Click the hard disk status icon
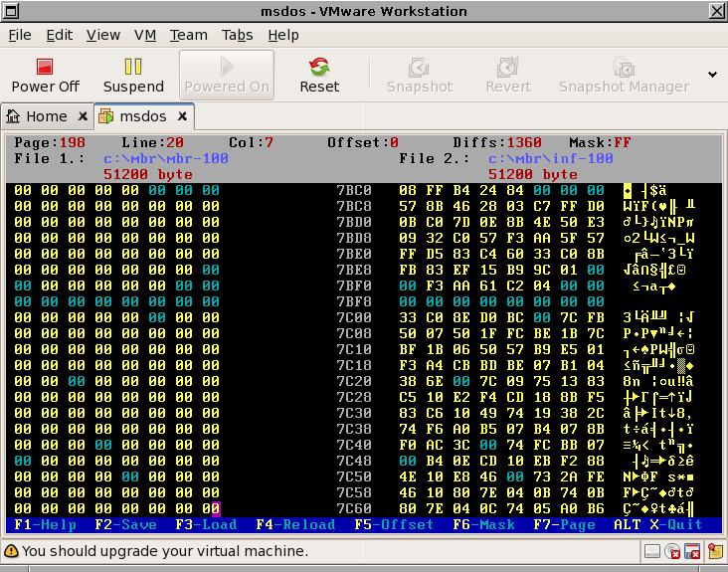The width and height of the screenshot is (728, 572). point(652,551)
